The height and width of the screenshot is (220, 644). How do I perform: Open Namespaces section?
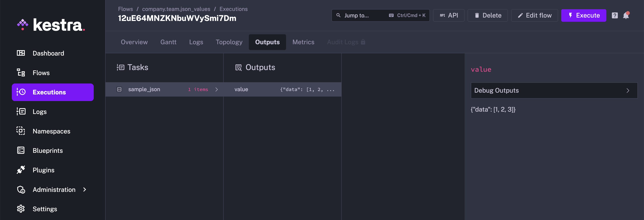coord(51,131)
